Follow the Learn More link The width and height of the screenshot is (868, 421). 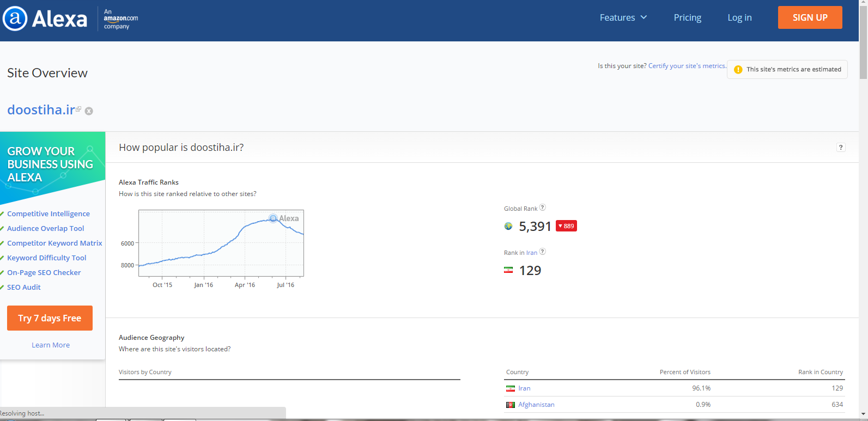[x=51, y=345]
